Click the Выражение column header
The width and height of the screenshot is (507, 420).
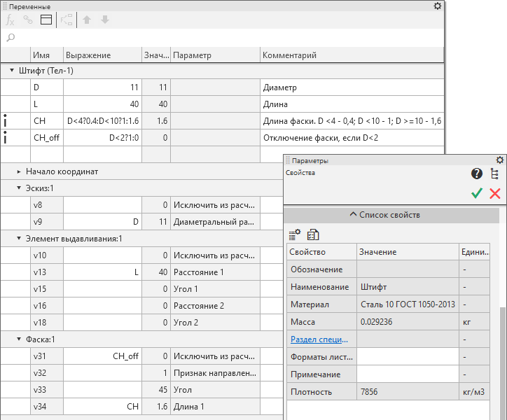point(102,55)
